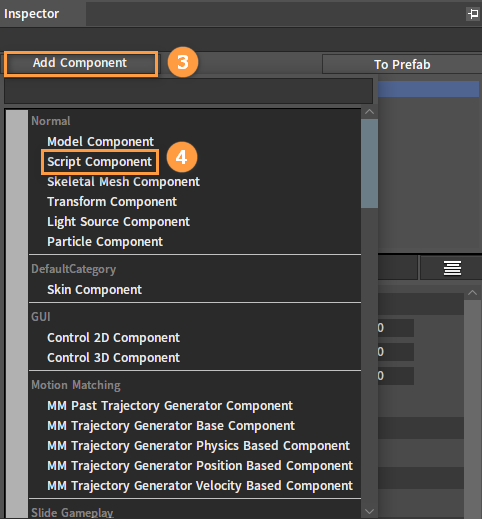The width and height of the screenshot is (482, 519).
Task: Click the component list scrollbar thumb
Action: [369, 163]
